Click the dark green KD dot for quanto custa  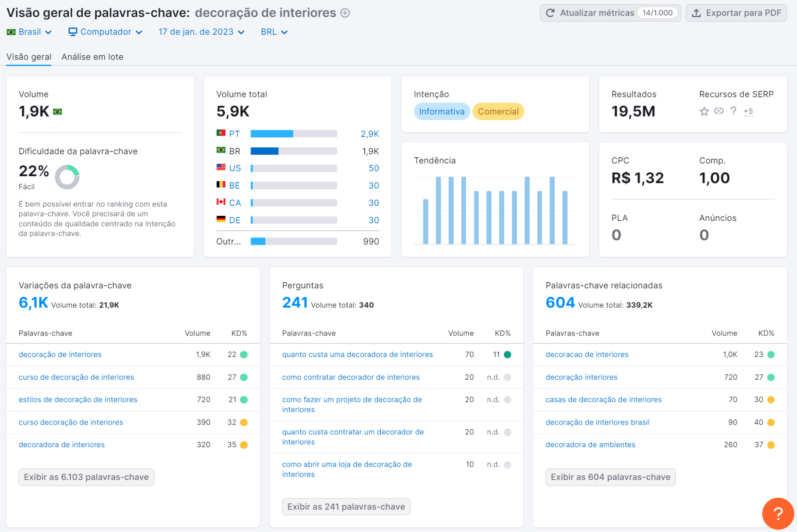coord(507,355)
